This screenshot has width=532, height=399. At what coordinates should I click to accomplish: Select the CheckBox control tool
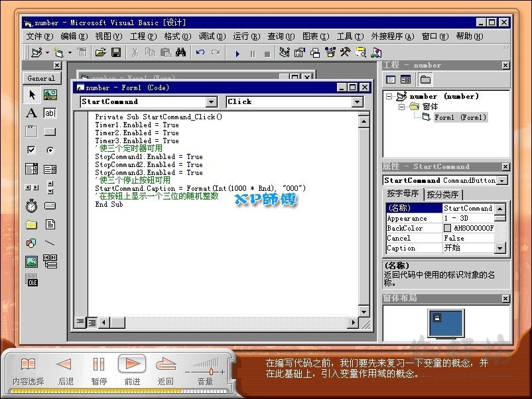32,150
